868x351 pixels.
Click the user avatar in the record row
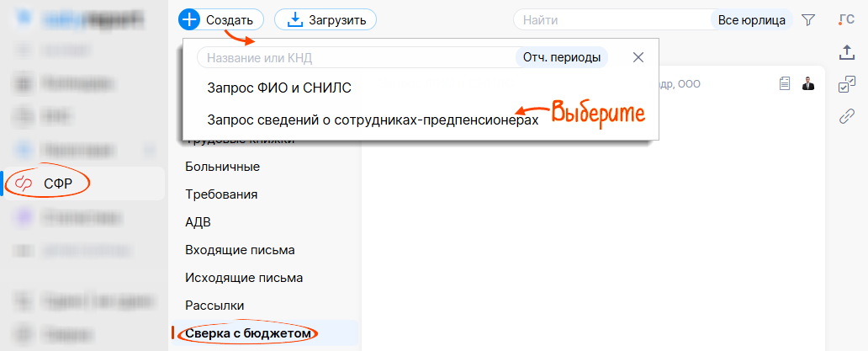point(808,83)
